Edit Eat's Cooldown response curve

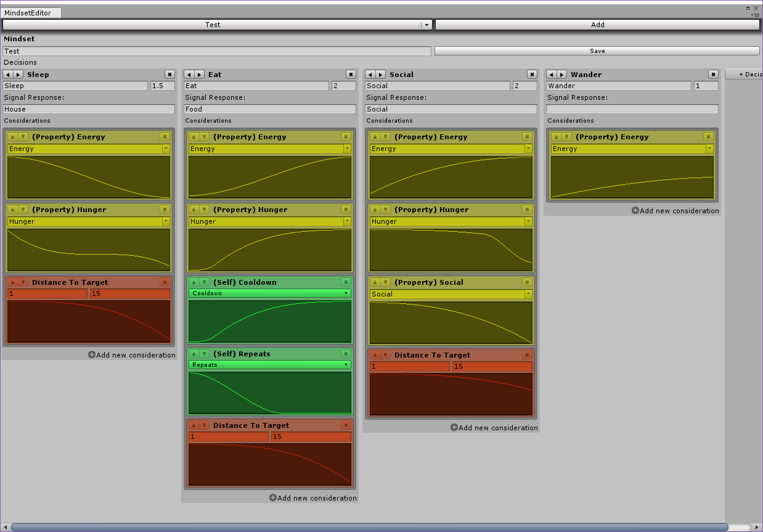click(x=270, y=321)
